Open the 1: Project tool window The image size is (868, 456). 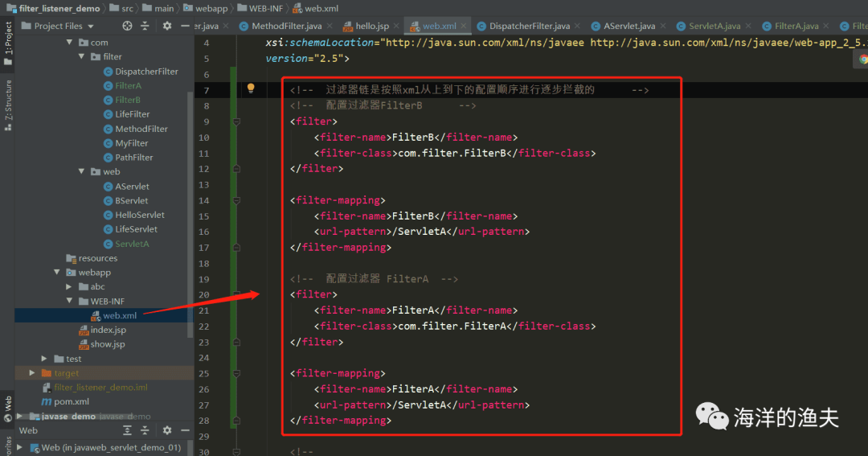(x=8, y=43)
